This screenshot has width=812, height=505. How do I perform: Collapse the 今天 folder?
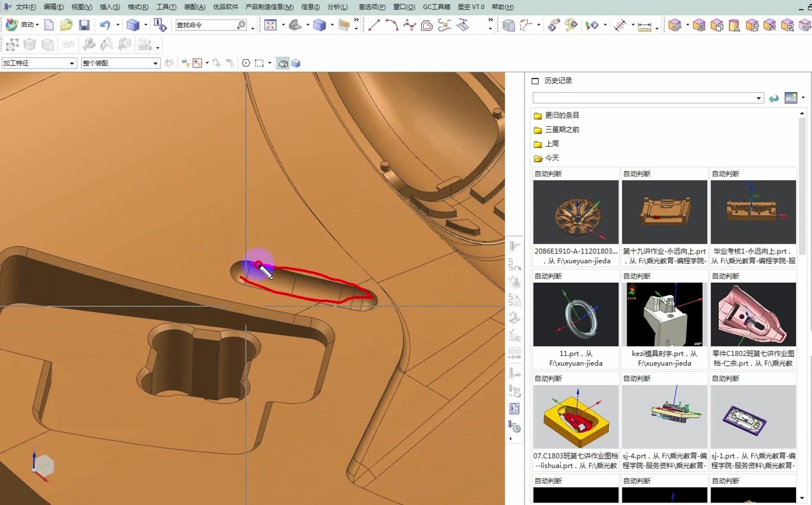[x=546, y=158]
